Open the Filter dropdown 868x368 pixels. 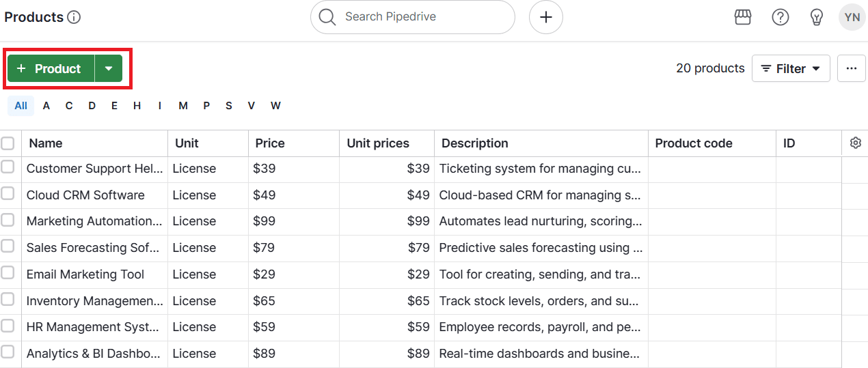791,68
